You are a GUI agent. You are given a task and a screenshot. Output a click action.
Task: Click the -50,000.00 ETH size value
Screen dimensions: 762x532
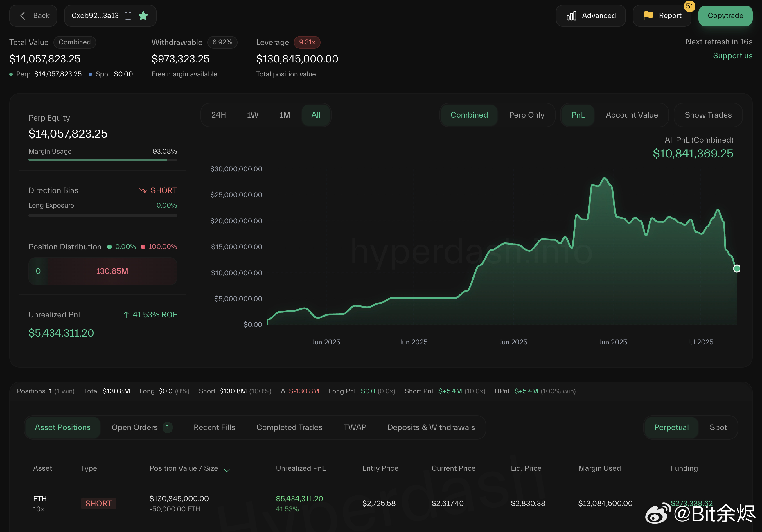pos(175,509)
